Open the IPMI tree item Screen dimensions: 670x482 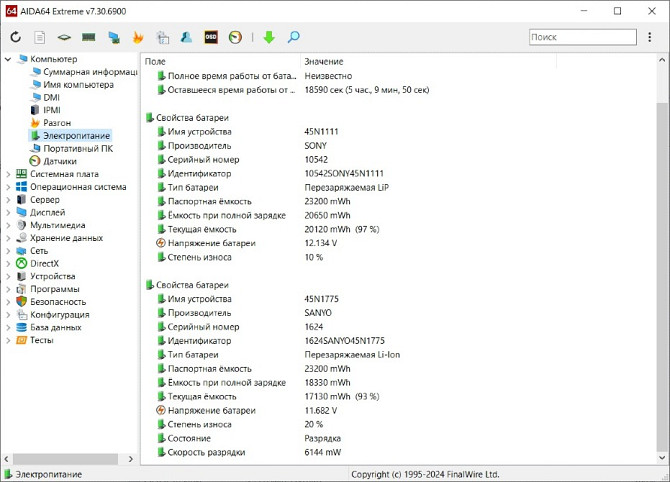tap(52, 110)
